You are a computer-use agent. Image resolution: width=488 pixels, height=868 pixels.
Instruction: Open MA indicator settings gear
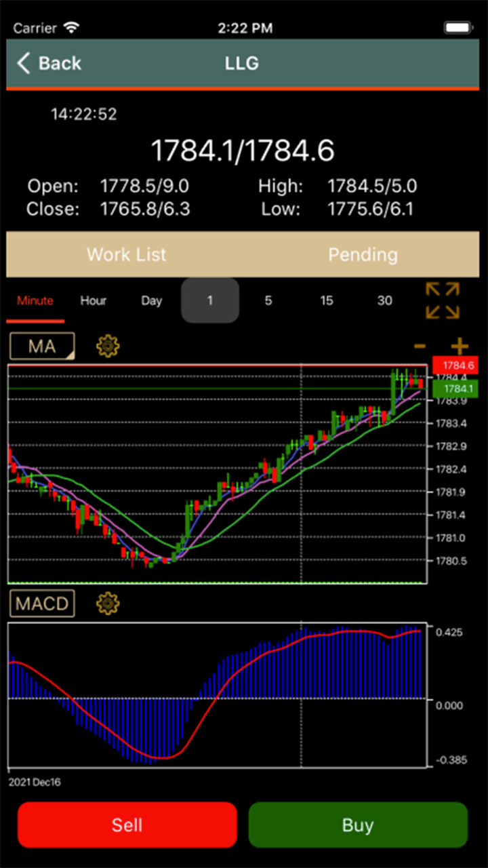[108, 347]
